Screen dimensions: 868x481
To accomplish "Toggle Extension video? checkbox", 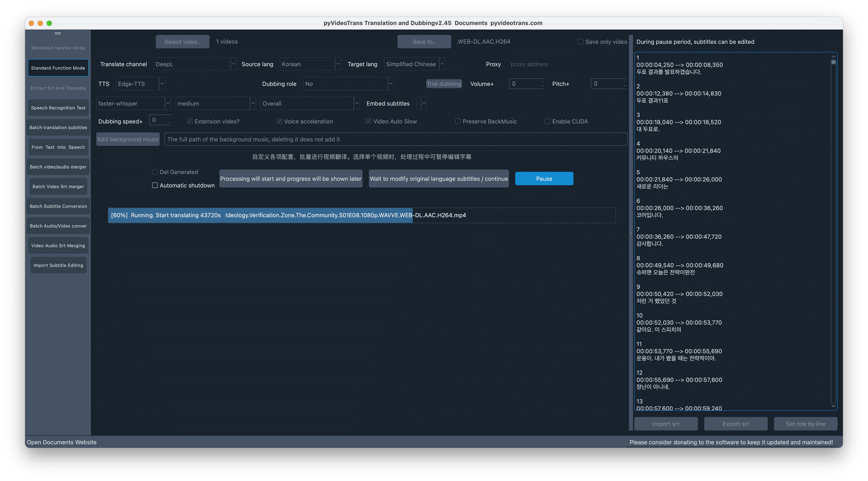I will pyautogui.click(x=190, y=121).
